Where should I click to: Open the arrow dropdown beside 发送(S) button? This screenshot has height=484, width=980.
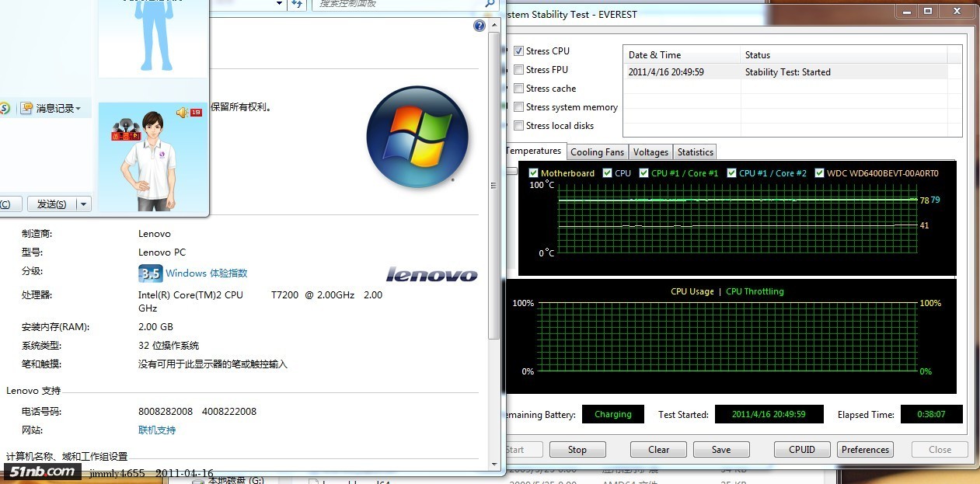[x=83, y=204]
